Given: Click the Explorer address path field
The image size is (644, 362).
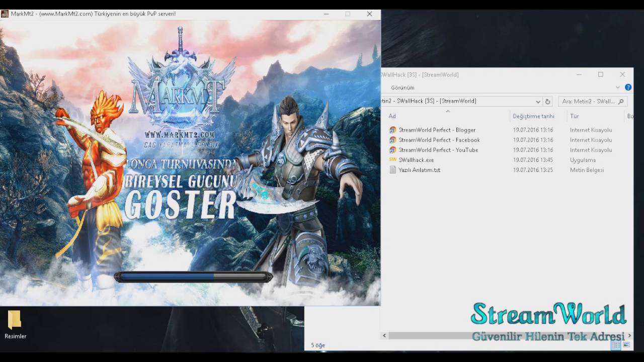Looking at the screenshot, I should tap(457, 101).
